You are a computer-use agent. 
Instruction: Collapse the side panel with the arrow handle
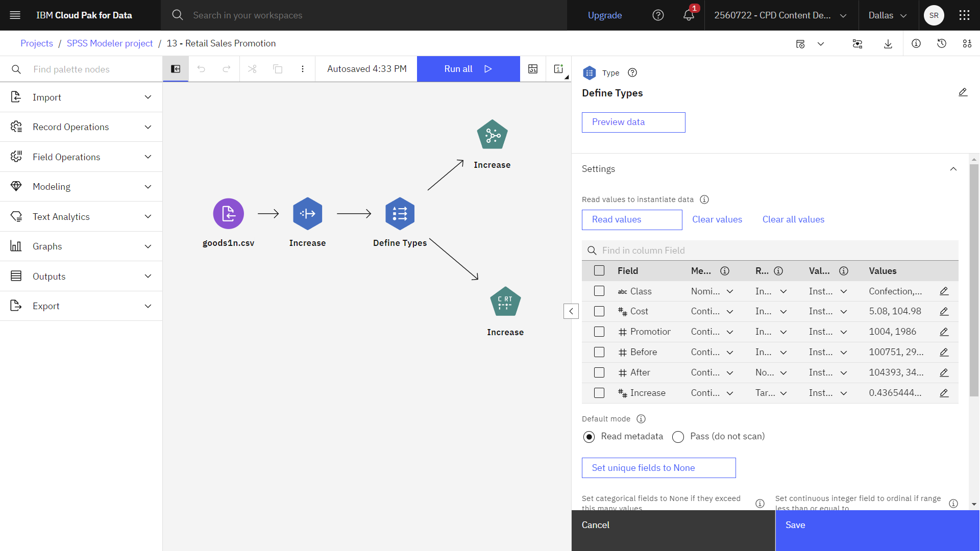point(571,311)
